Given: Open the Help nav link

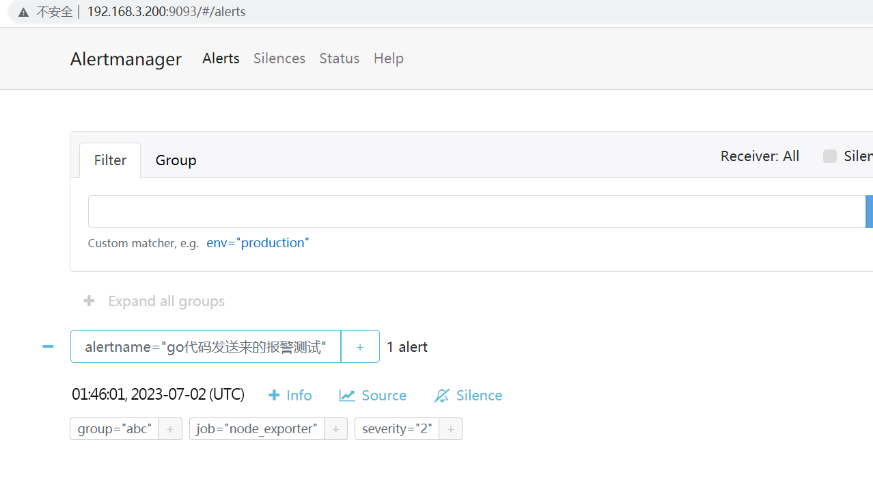Looking at the screenshot, I should tap(389, 58).
